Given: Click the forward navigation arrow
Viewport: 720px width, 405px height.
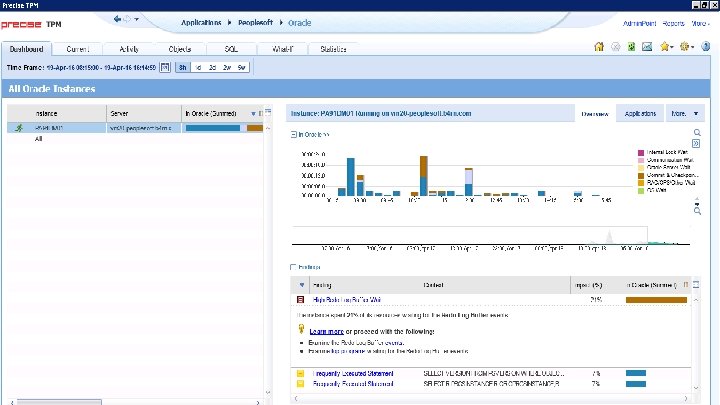Looking at the screenshot, I should [127, 19].
